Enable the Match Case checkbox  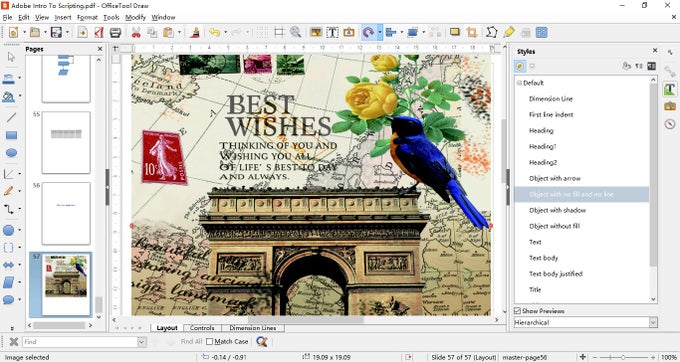(209, 342)
